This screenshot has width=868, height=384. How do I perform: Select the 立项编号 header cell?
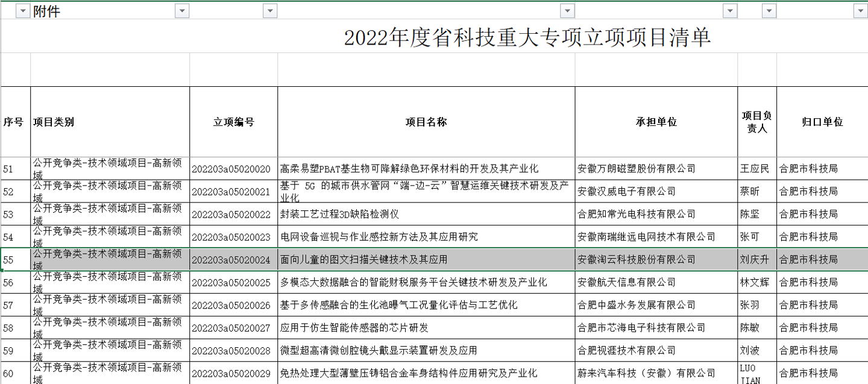[x=233, y=122]
